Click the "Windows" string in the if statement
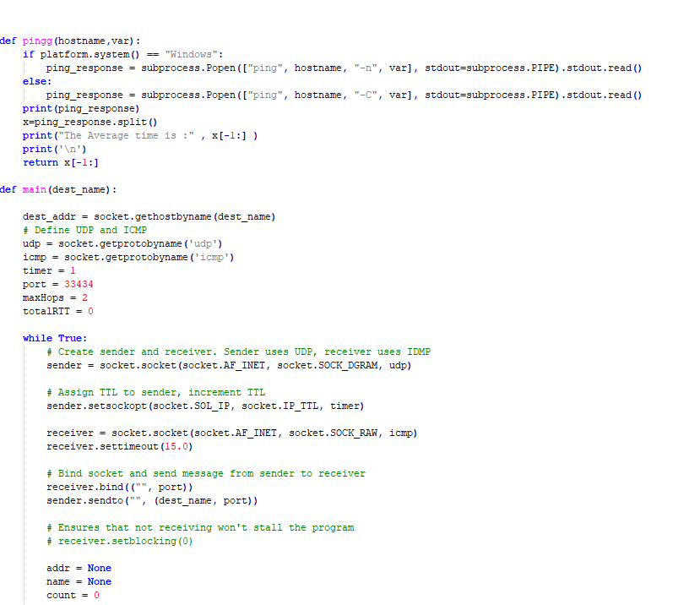The height and width of the screenshot is (605, 700). coord(193,54)
